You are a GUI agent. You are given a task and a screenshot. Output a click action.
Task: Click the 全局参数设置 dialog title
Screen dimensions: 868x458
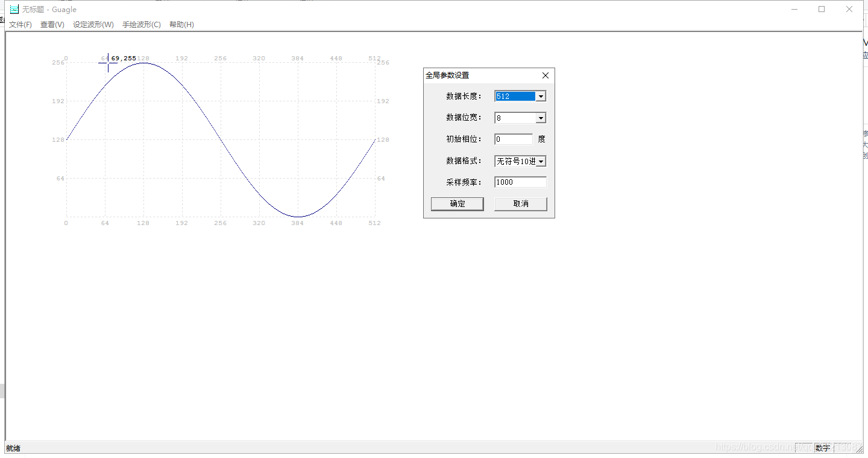coord(447,75)
